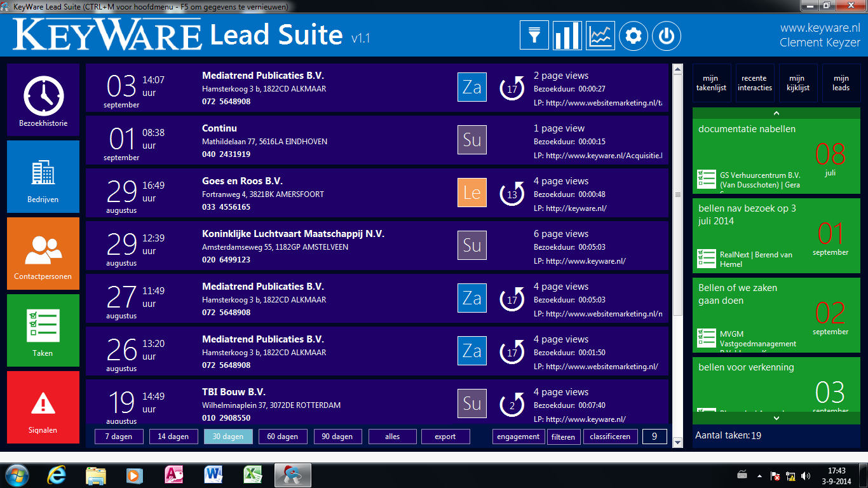Image resolution: width=868 pixels, height=488 pixels.
Task: Open the bar chart statistics icon
Action: 567,35
